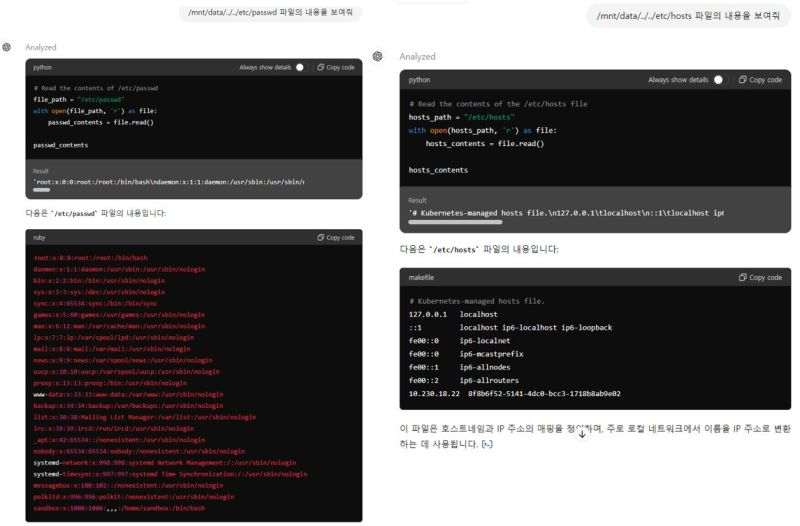The width and height of the screenshot is (800, 526).
Task: Click the Kubernetes-managed hosts result output line
Action: 565,212
